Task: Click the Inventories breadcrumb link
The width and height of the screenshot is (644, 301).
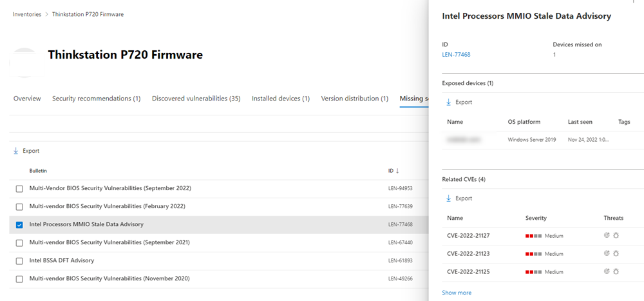Action: [x=27, y=14]
